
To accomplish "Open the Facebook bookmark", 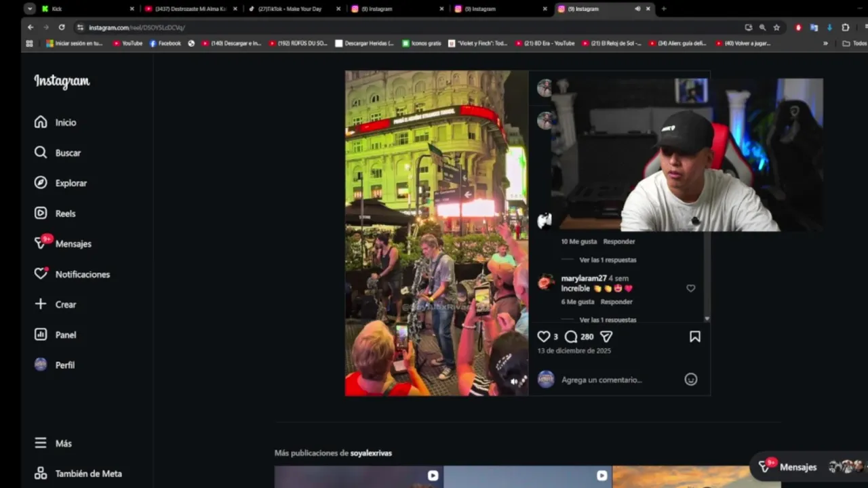I will (165, 43).
